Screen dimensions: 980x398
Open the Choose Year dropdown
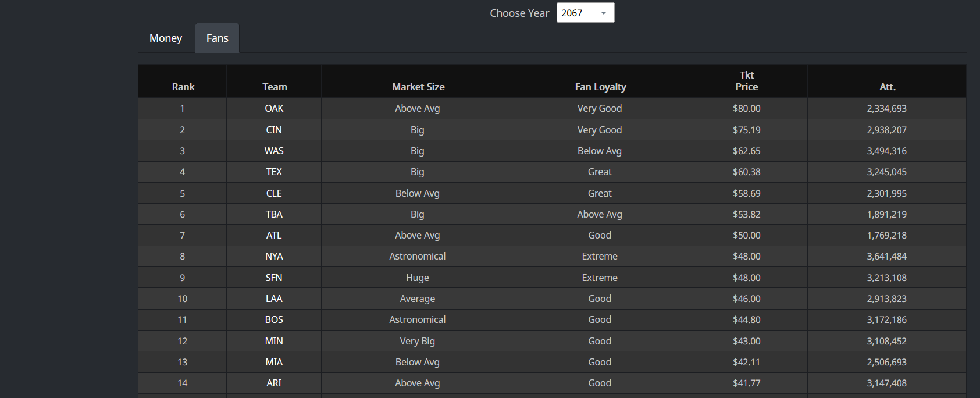pos(585,13)
